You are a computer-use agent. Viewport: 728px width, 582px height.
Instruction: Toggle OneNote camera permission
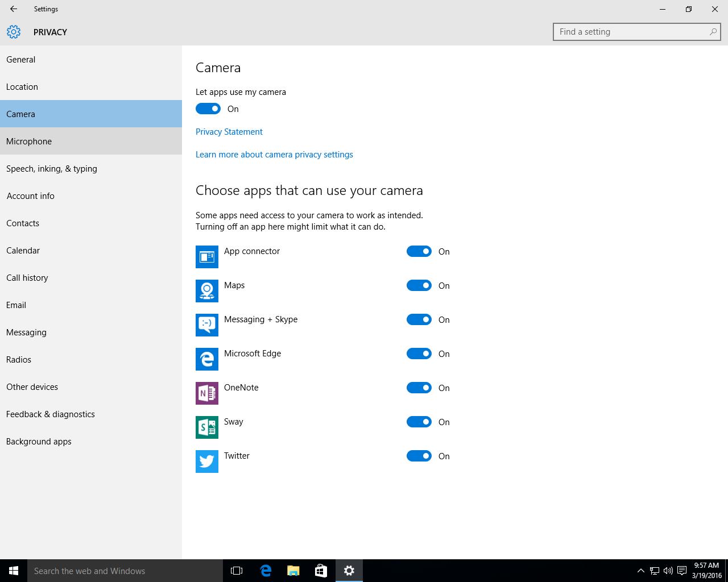419,388
